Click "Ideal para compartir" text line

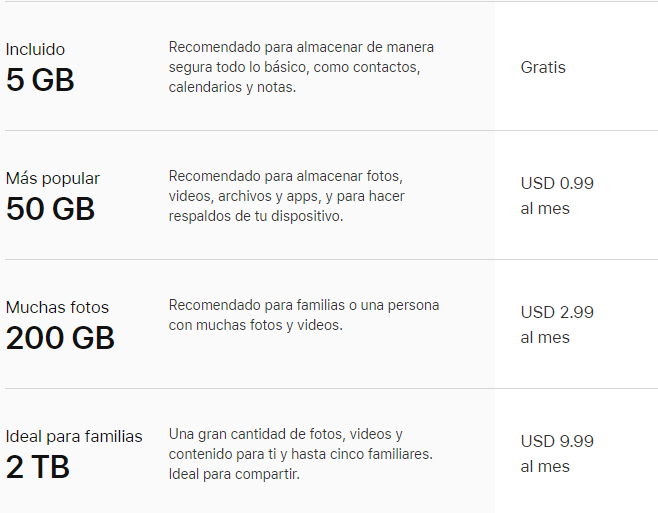(x=234, y=474)
